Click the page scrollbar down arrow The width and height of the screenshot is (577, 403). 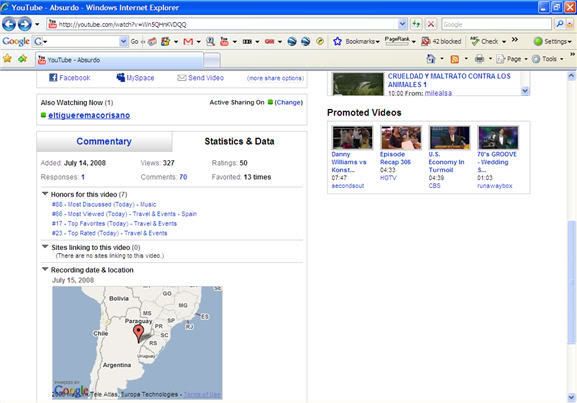pos(571,397)
